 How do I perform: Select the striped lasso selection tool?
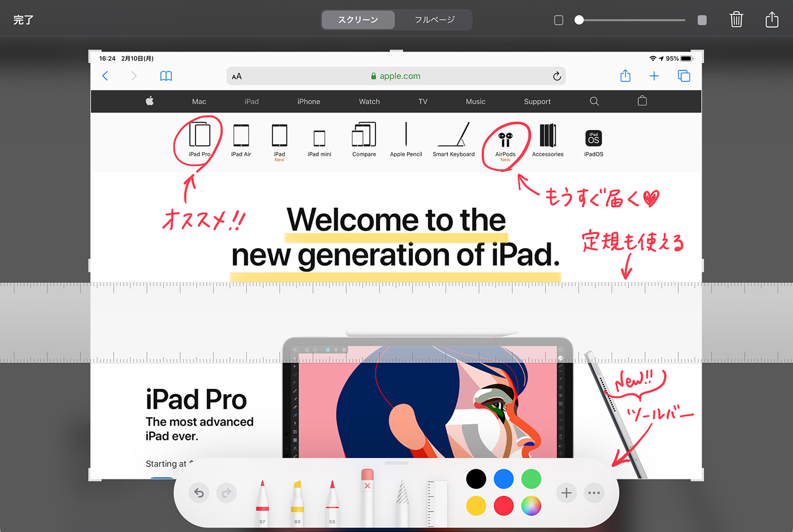[402, 502]
